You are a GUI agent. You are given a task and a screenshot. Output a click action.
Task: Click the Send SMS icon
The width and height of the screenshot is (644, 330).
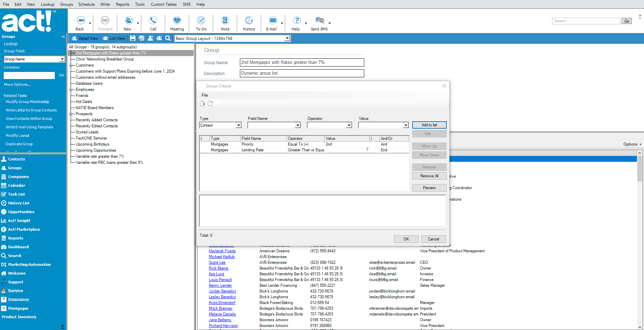[320, 21]
